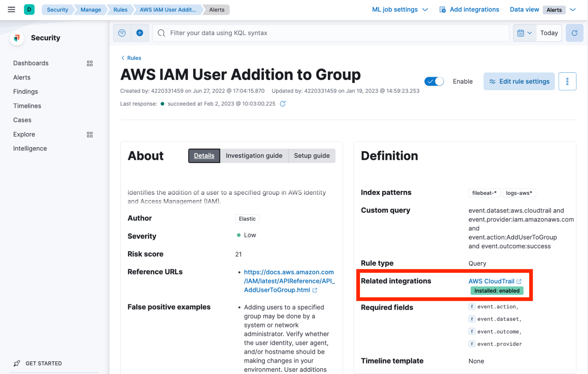The image size is (588, 374).
Task: Click the Security shield icon in sidebar
Action: click(18, 37)
